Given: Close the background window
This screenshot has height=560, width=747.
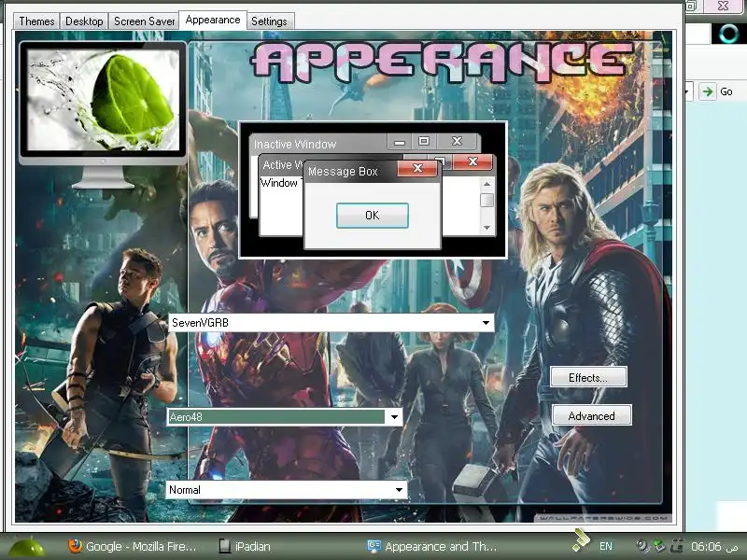Looking at the screenshot, I should [x=723, y=6].
